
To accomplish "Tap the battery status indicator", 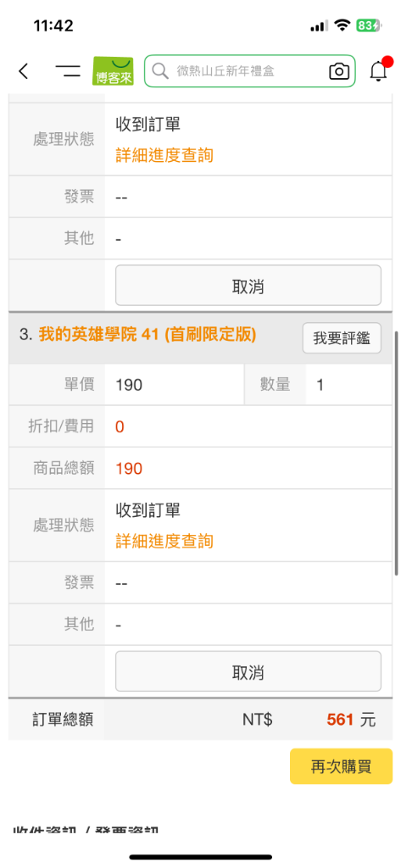I will (x=369, y=25).
